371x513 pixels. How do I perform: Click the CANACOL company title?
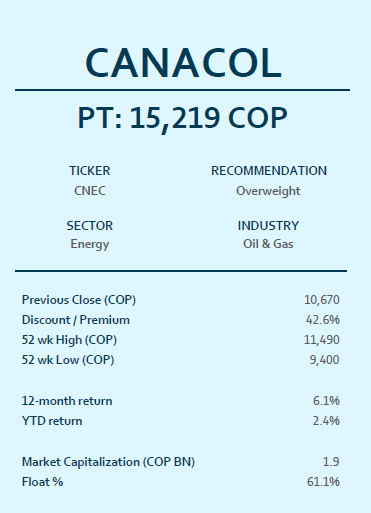183,63
